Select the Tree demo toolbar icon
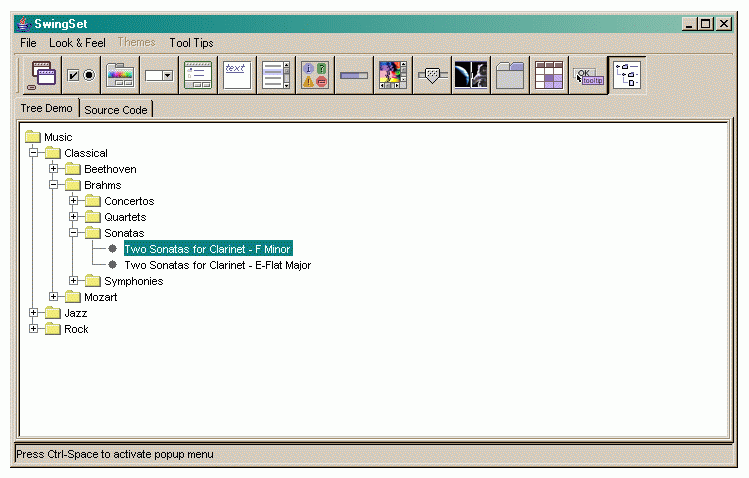Viewport: 749px width, 478px height. tap(627, 75)
